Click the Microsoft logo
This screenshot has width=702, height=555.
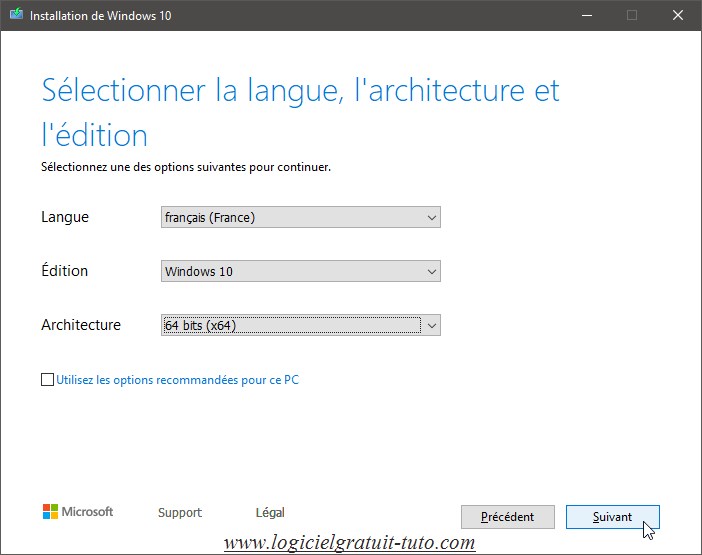point(77,512)
